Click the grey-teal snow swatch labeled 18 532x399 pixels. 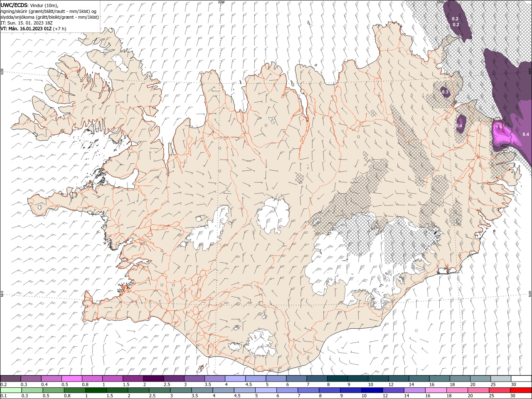tap(461, 379)
